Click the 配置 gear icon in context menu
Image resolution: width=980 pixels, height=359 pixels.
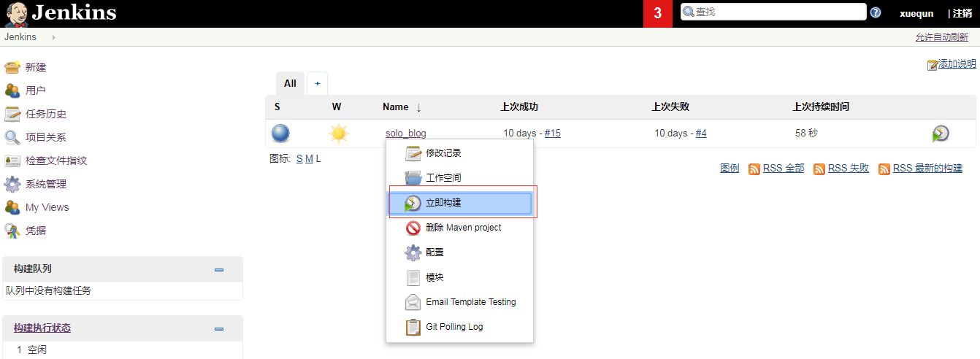413,252
